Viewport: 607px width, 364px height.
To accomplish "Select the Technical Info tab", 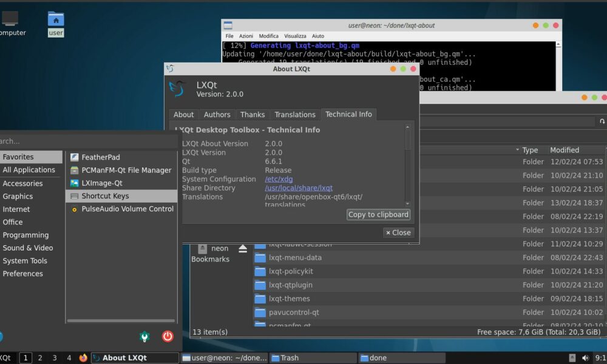I will pos(348,114).
